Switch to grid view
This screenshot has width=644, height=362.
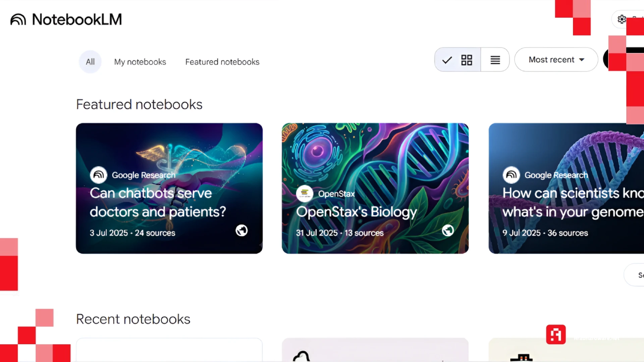[x=466, y=60]
